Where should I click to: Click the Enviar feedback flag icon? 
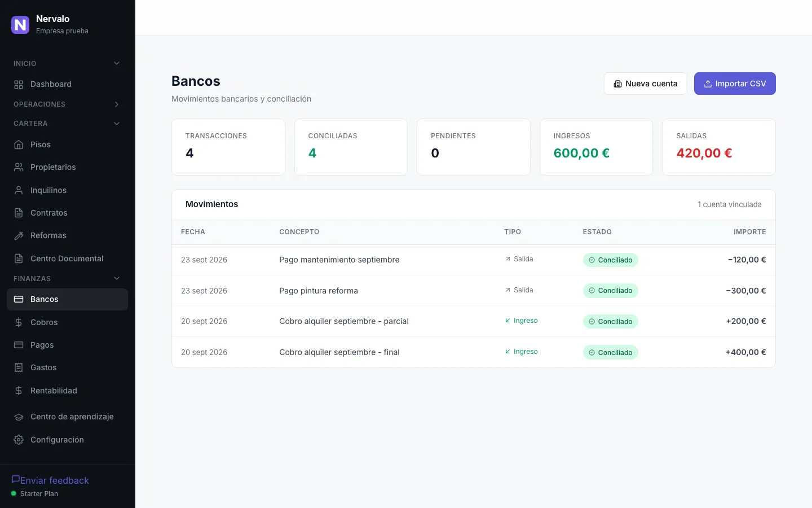pos(16,479)
